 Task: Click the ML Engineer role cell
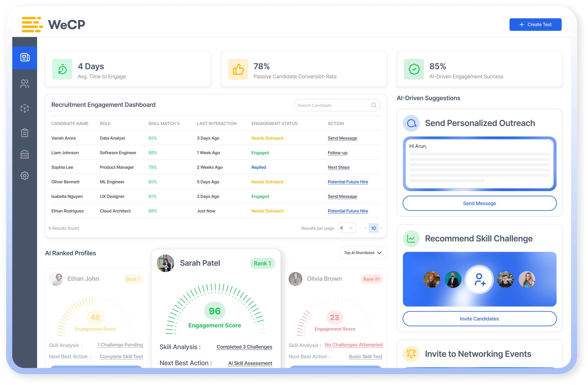click(112, 182)
